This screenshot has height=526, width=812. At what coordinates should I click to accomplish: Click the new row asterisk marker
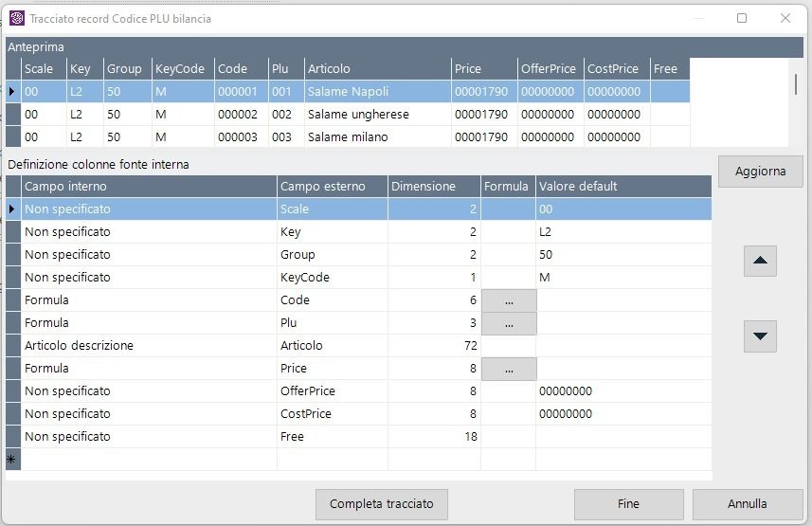tap(12, 460)
